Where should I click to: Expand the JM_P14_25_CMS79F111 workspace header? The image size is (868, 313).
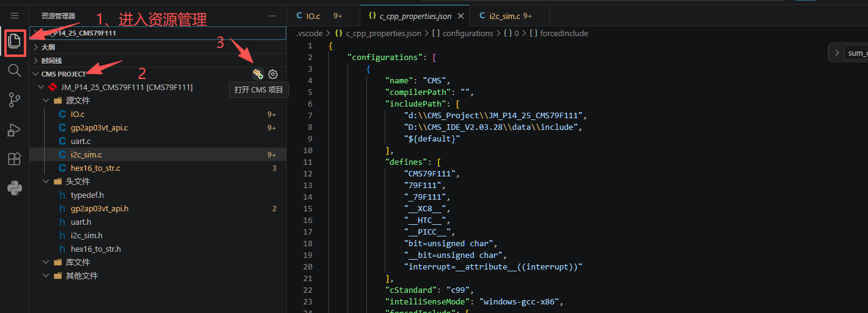click(158, 33)
